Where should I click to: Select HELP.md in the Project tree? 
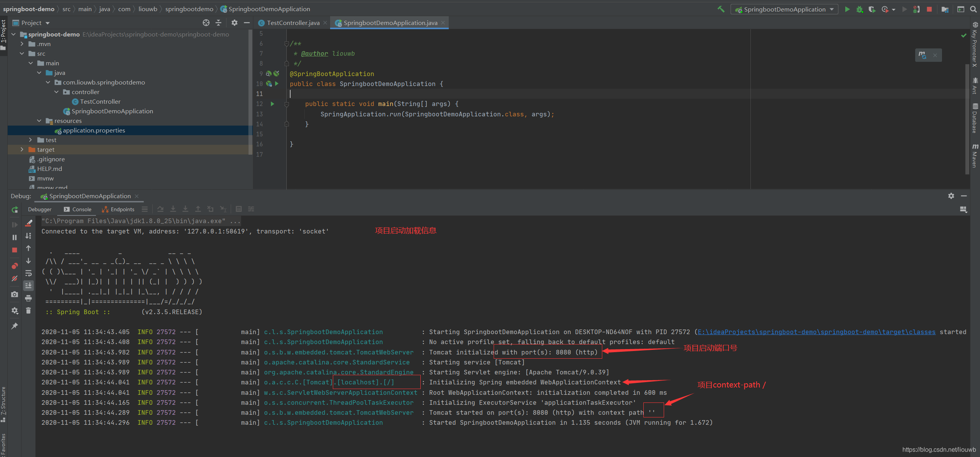[50, 169]
